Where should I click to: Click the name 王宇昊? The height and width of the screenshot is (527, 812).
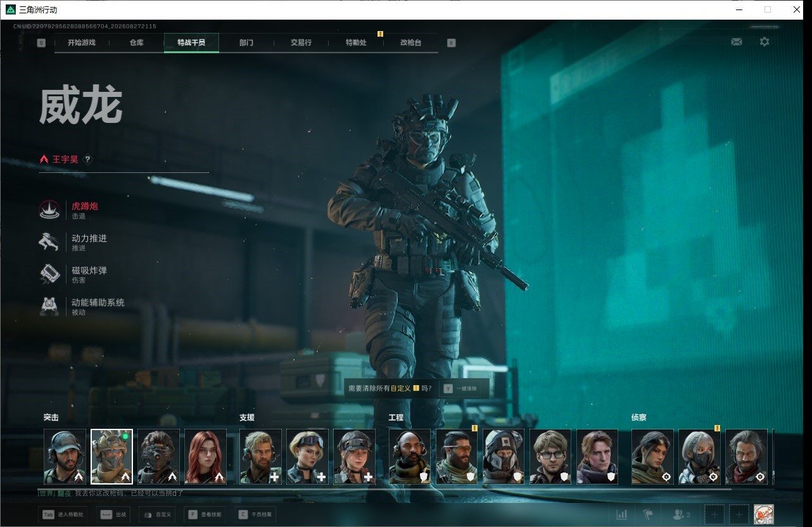65,160
